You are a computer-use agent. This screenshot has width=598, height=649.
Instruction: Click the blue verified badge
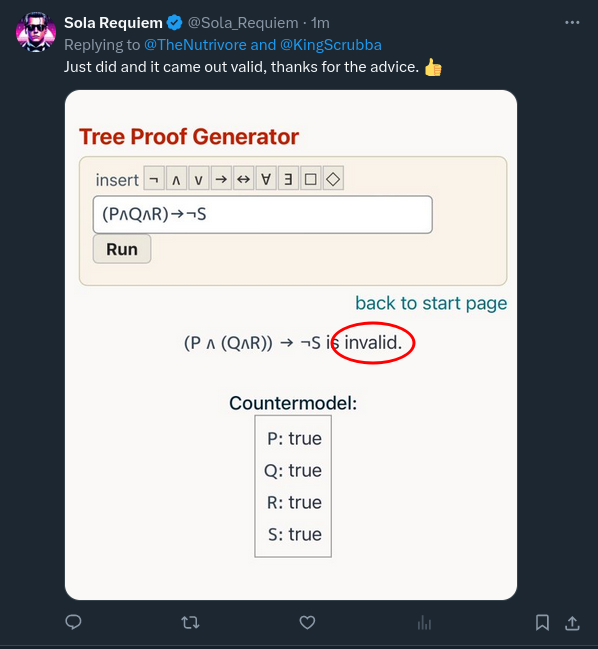(174, 23)
